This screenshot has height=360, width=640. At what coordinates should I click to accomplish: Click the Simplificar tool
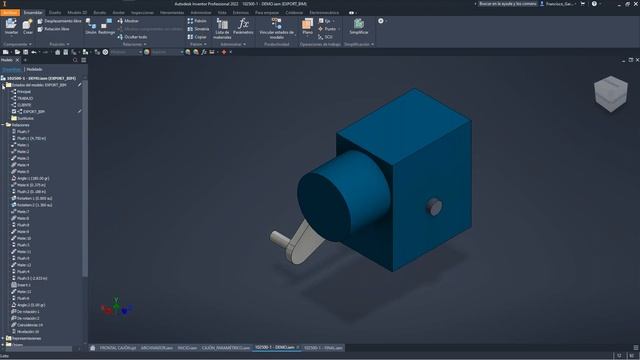point(359,27)
